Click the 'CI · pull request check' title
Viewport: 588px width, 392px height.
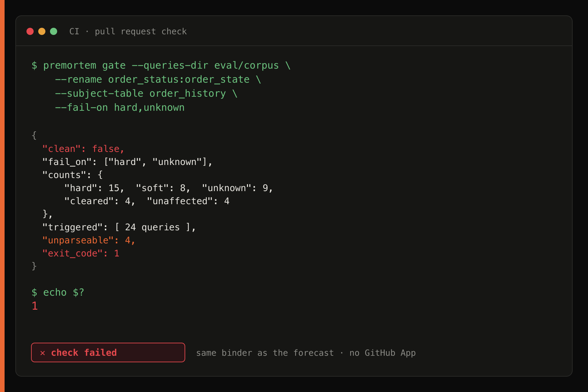(128, 31)
